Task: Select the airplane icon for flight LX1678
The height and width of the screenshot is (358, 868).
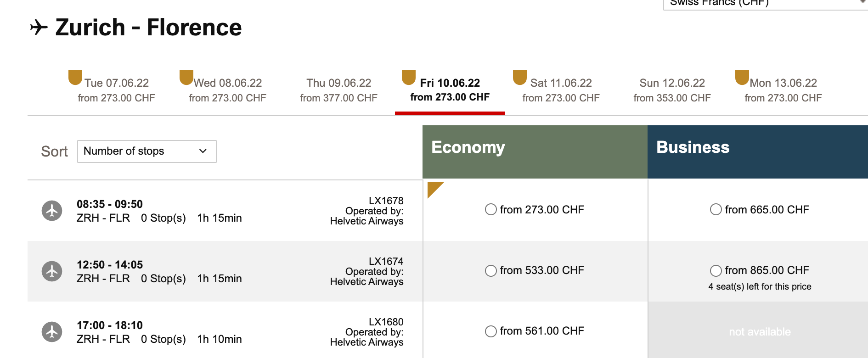Action: pos(52,211)
